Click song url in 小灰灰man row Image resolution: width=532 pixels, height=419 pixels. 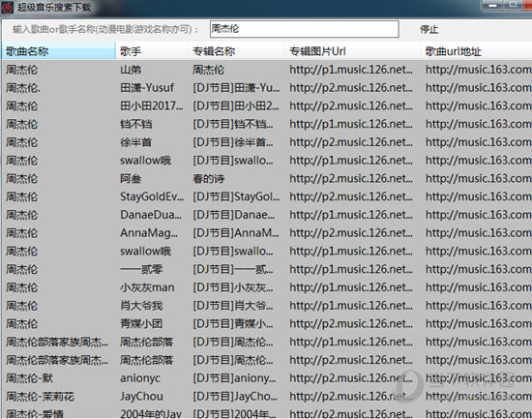pos(479,287)
